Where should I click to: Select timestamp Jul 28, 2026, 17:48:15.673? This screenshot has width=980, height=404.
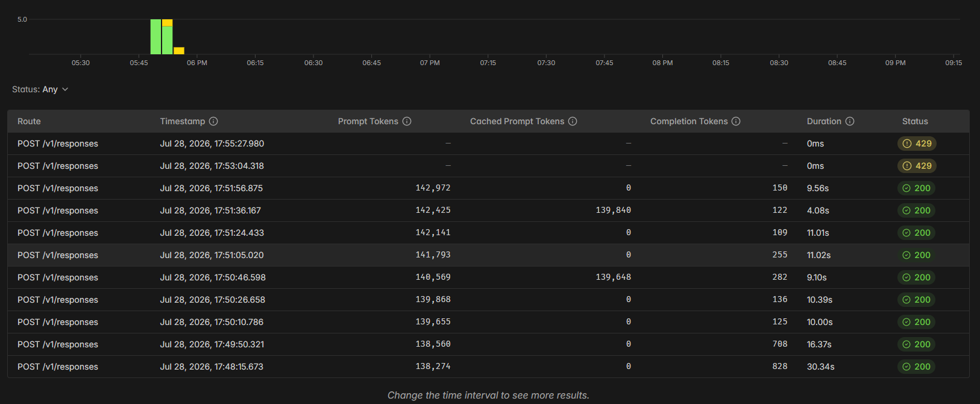point(212,367)
